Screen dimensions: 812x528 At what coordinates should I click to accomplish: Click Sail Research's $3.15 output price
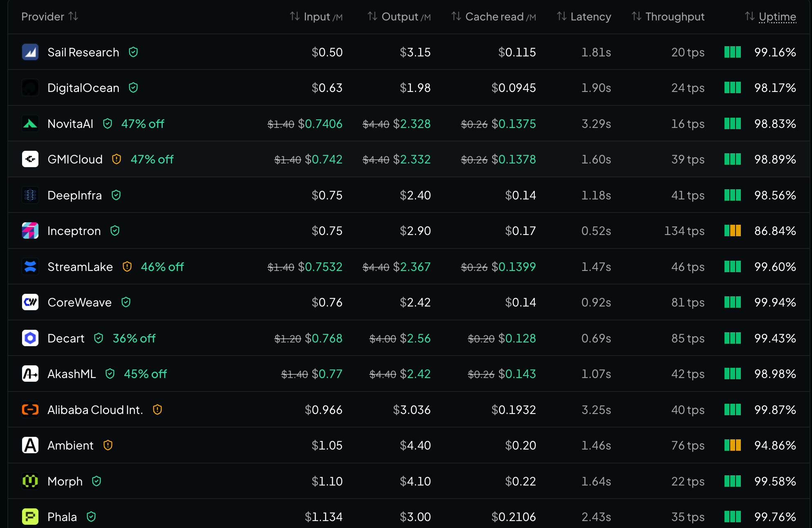(x=415, y=52)
